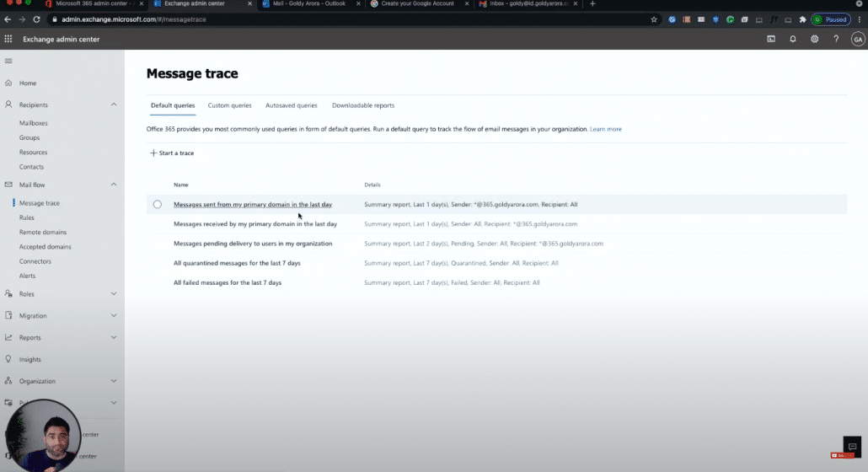Viewport: 868px width, 472px height.
Task: Reload the page
Action: click(36, 19)
